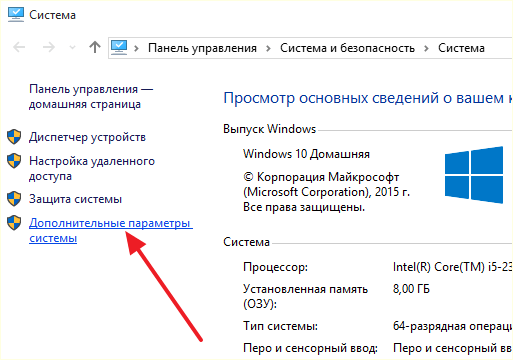Click the Windows 10 Домашняя text
This screenshot has width=513, height=360.
click(306, 154)
